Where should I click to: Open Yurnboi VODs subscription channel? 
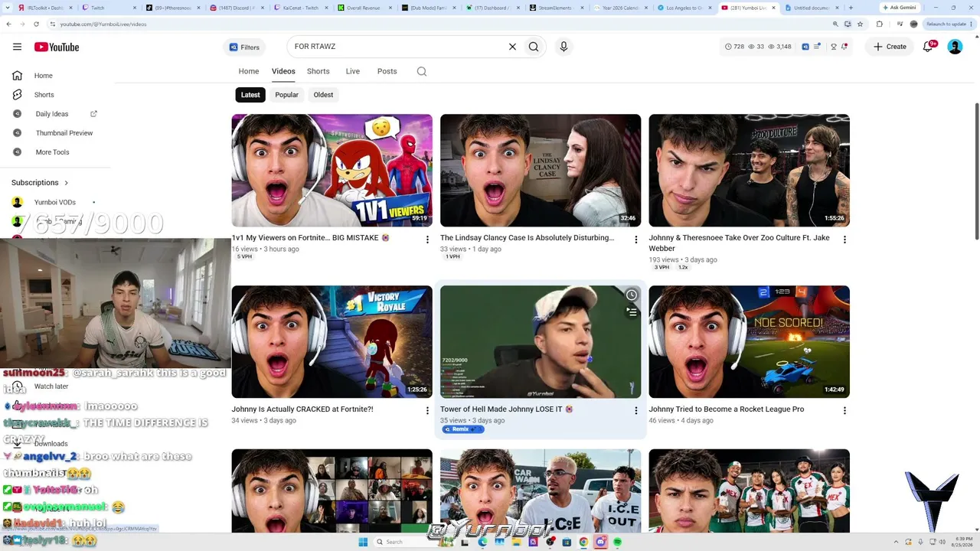click(55, 202)
